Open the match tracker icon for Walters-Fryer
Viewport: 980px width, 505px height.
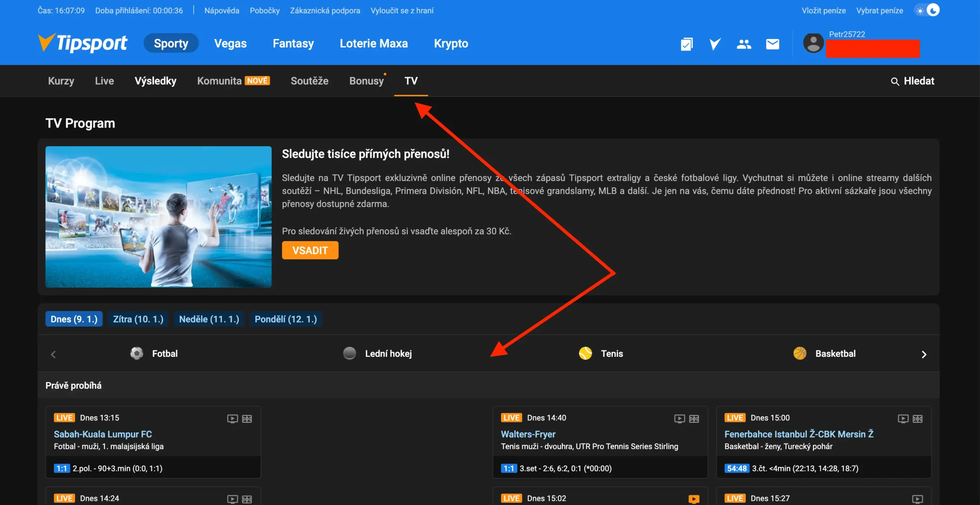click(694, 418)
